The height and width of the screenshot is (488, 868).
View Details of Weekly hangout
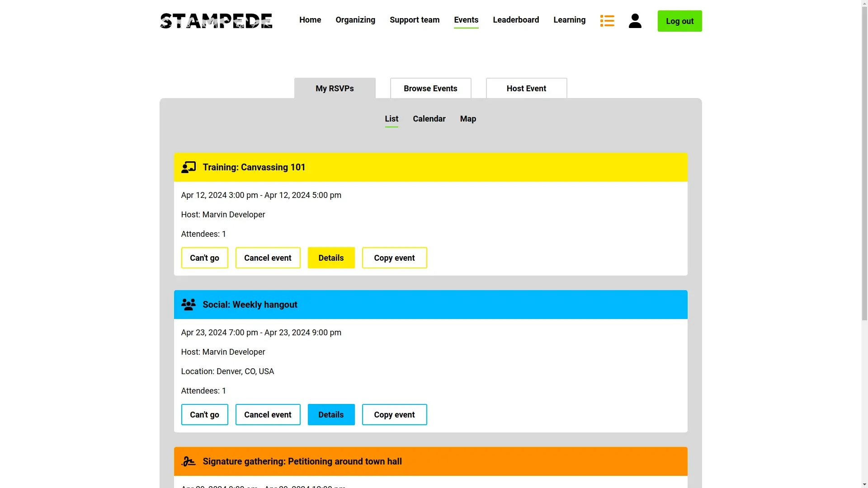[331, 415]
